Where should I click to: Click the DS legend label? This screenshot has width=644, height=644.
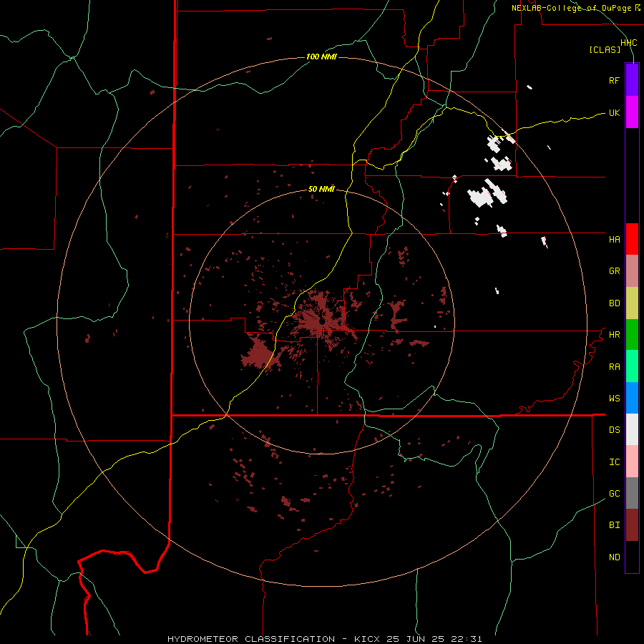point(614,429)
